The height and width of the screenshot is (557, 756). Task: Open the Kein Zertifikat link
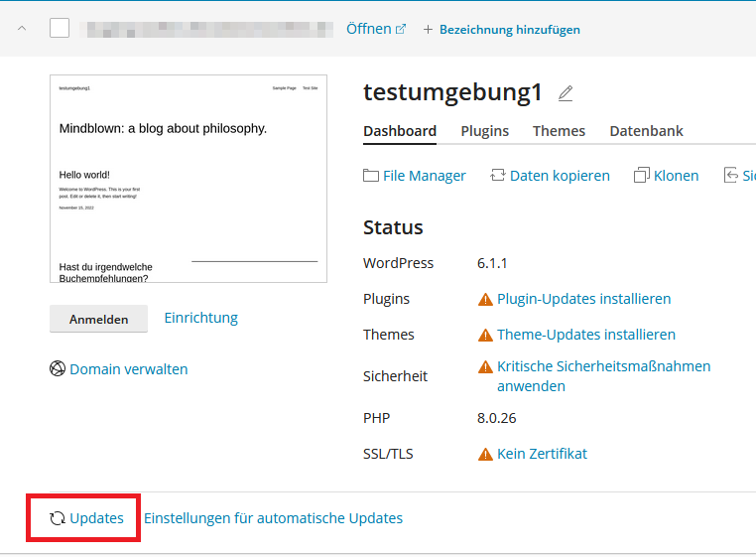pyautogui.click(x=542, y=454)
